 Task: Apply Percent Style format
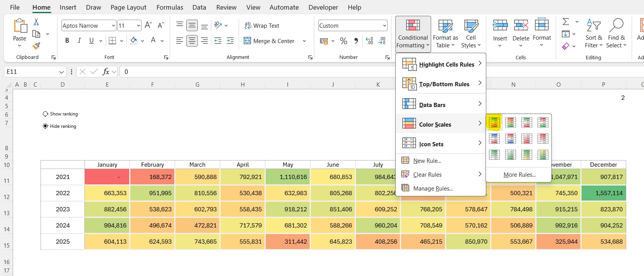344,41
